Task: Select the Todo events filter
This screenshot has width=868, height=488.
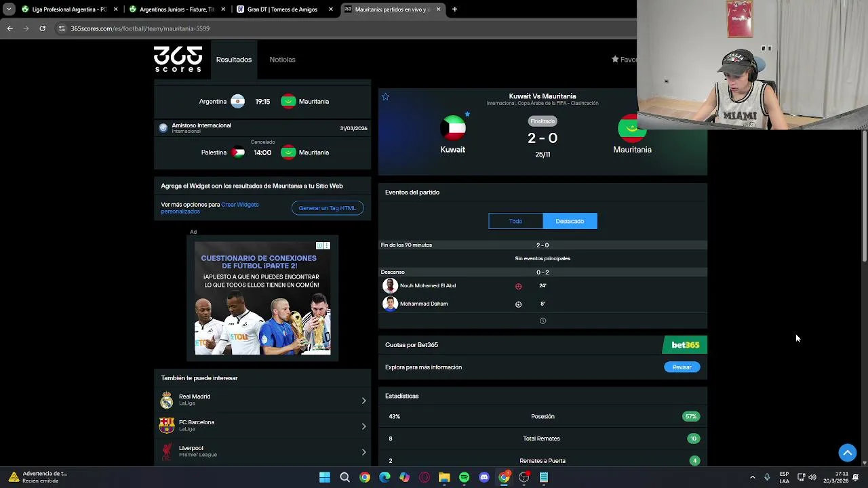Action: (515, 221)
